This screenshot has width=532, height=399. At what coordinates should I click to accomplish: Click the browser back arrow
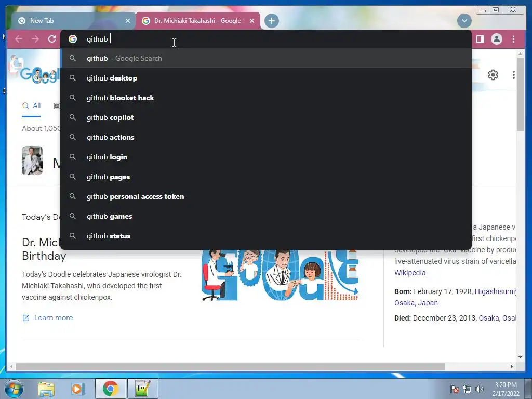19,39
